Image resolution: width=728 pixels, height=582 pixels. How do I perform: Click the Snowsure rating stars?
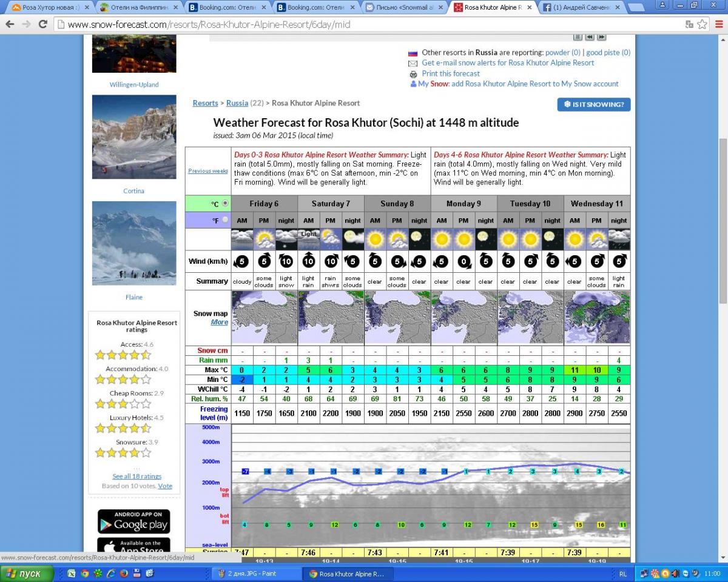click(x=123, y=453)
